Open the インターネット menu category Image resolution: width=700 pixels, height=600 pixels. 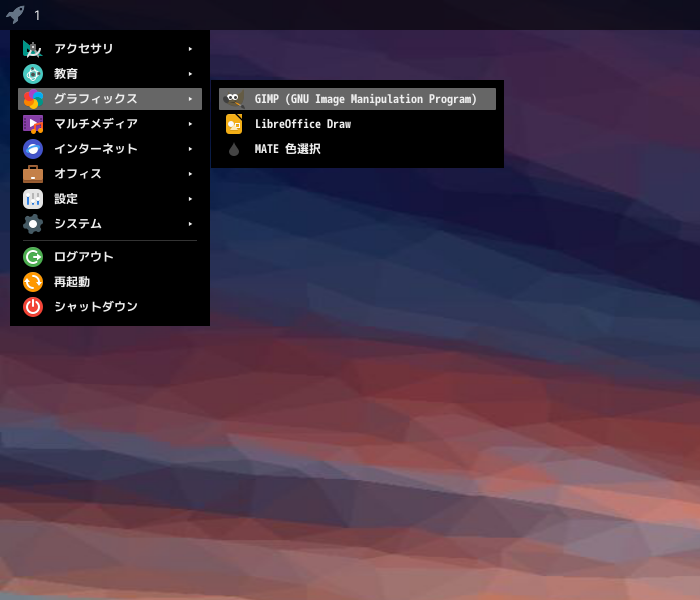(110, 149)
